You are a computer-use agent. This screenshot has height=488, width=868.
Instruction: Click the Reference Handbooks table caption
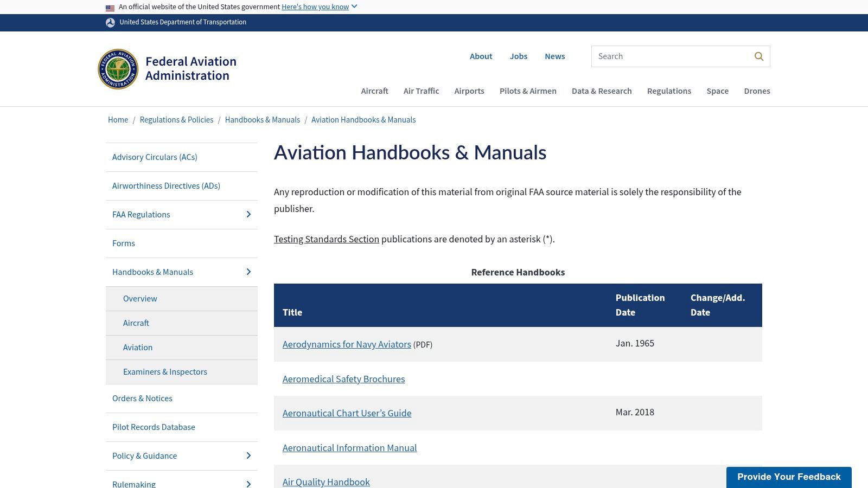(518, 272)
